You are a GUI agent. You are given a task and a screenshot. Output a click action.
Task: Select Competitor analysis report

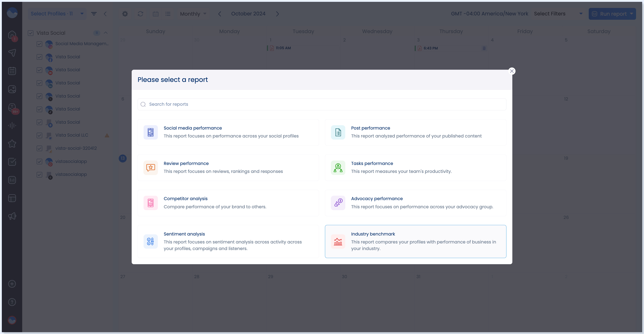228,203
